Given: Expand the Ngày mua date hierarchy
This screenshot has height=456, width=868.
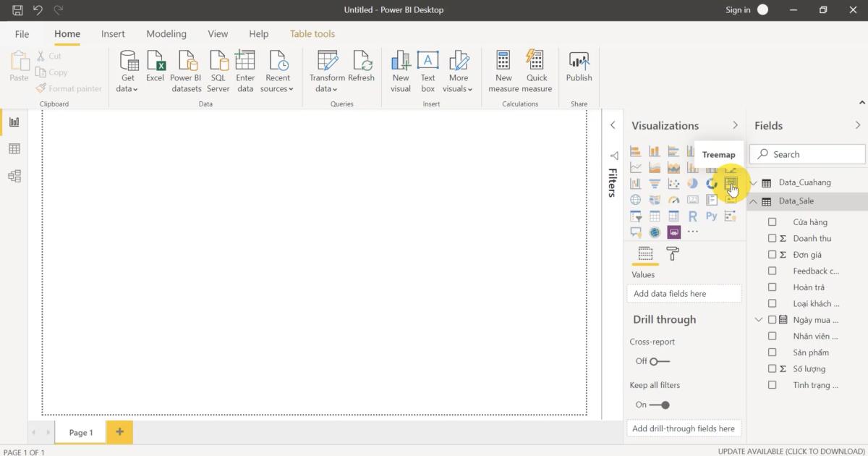Looking at the screenshot, I should coord(758,319).
